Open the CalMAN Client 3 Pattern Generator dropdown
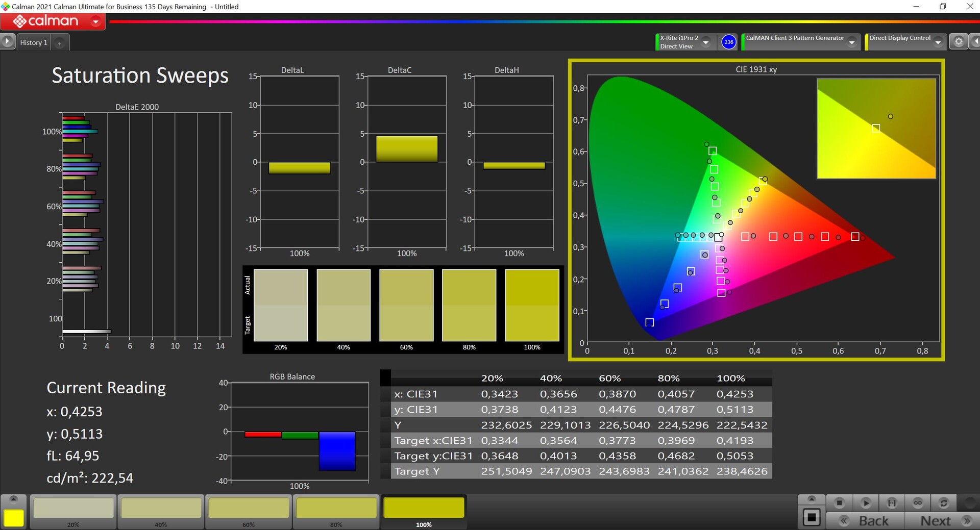This screenshot has height=530, width=980. pyautogui.click(x=851, y=42)
